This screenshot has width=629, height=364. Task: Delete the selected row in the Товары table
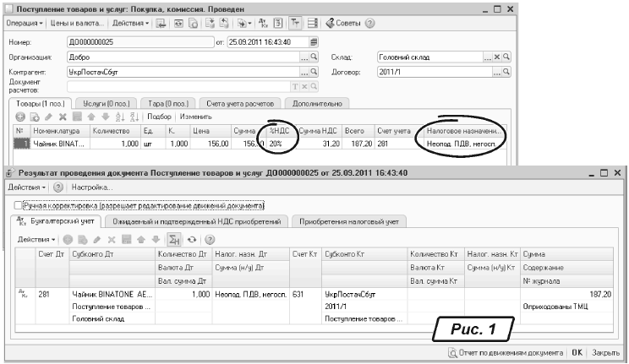(62, 118)
